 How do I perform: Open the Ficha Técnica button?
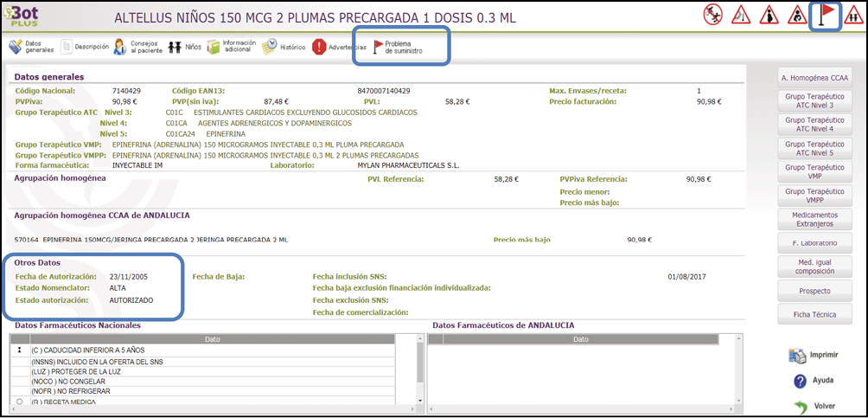pyautogui.click(x=814, y=313)
